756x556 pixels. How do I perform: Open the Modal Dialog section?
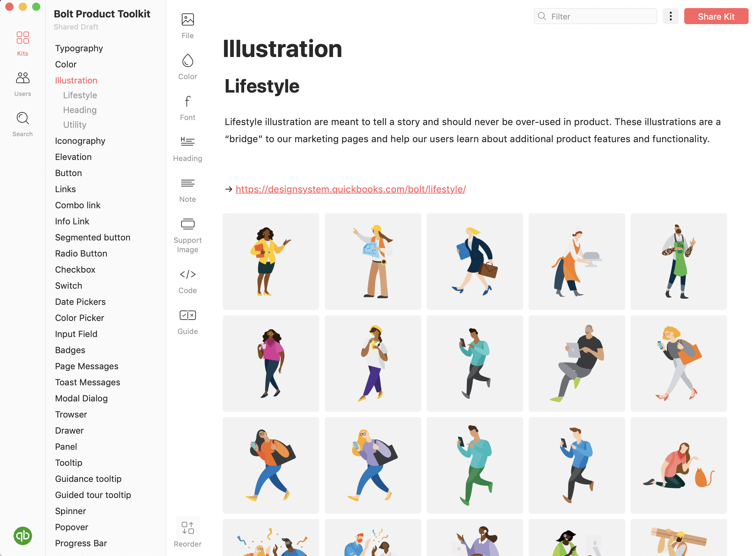pyautogui.click(x=81, y=398)
